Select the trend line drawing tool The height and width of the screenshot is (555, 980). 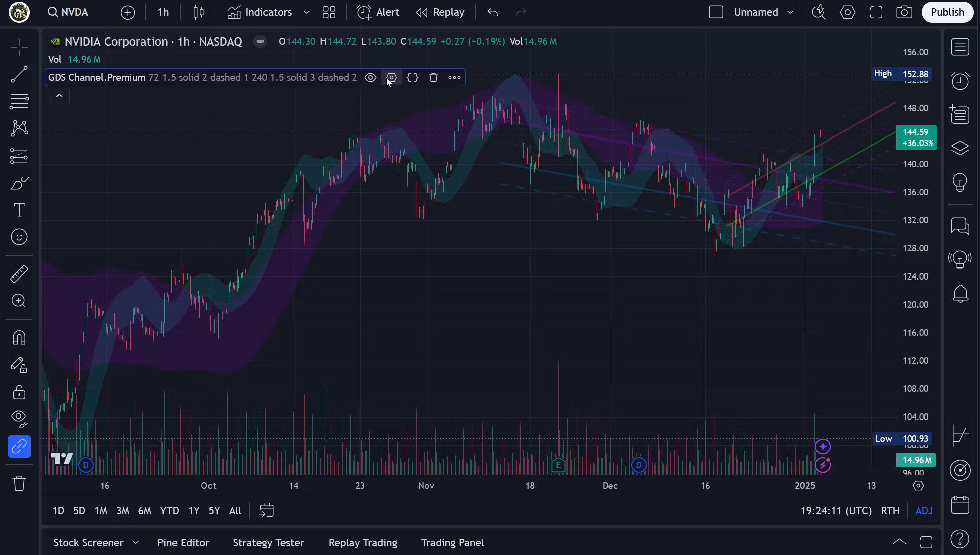(19, 74)
